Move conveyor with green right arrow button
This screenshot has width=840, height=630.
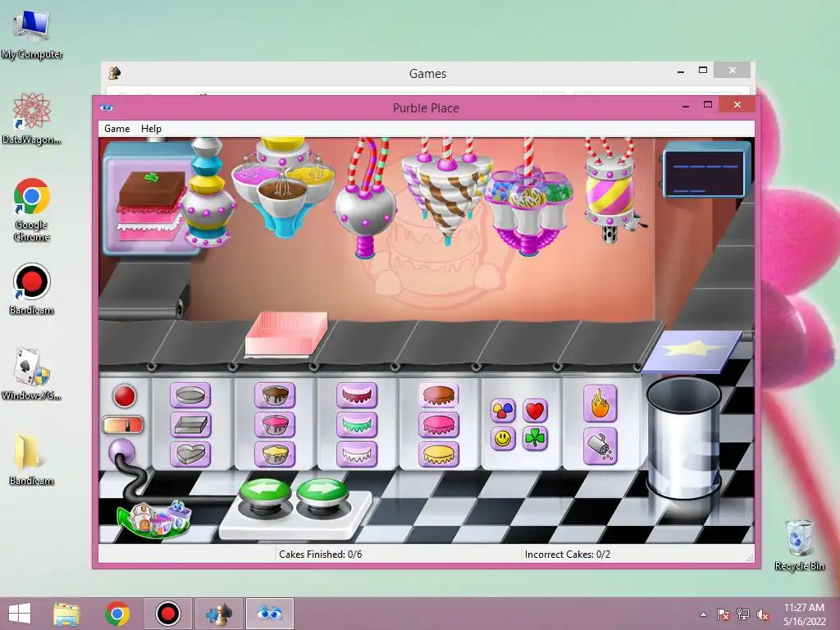coord(322,491)
